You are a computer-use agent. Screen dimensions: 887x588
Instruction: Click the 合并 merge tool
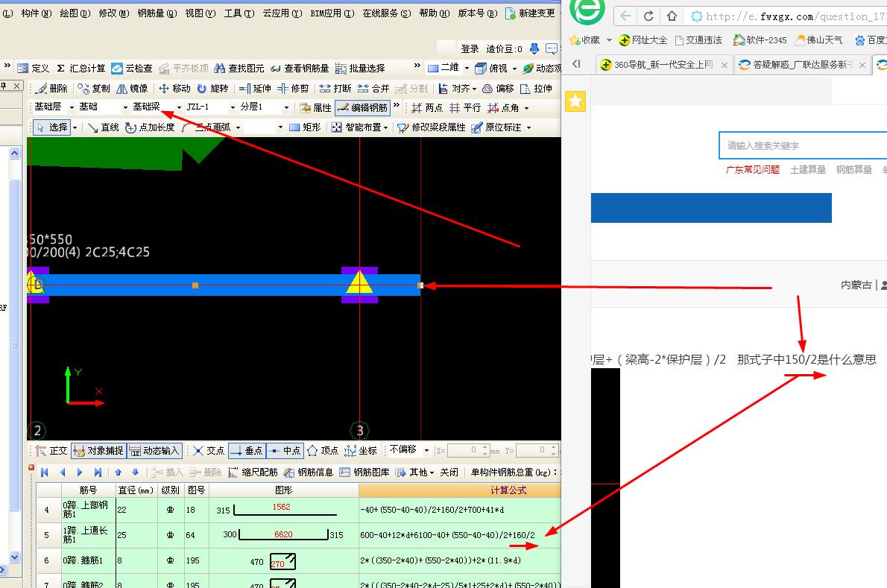(x=373, y=89)
